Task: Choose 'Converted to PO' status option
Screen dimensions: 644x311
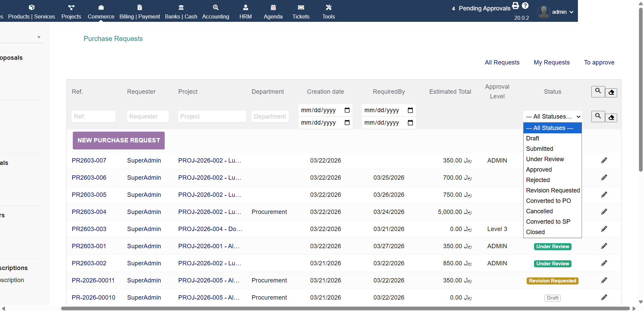Action: pos(548,201)
